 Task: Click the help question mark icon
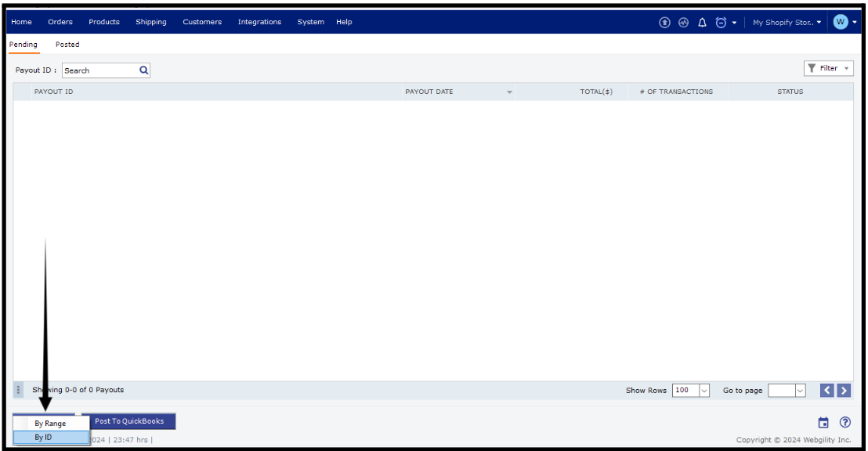844,422
